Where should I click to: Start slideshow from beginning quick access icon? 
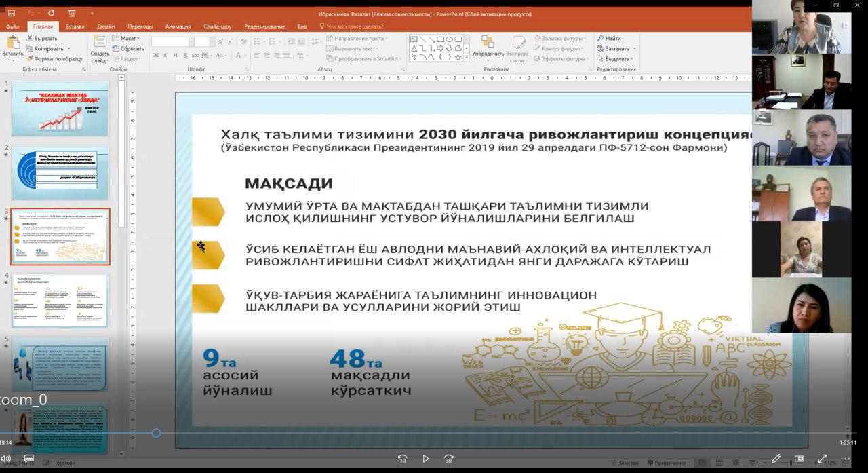tap(73, 13)
